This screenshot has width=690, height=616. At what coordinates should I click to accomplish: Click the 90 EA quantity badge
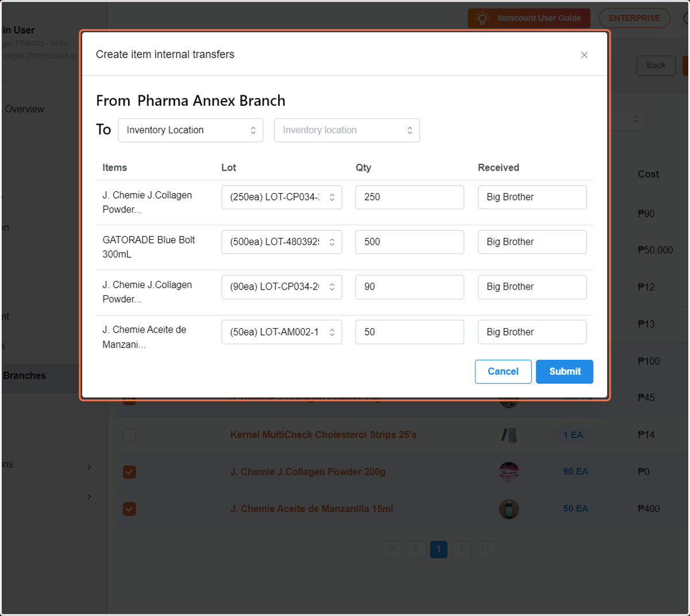[576, 472]
